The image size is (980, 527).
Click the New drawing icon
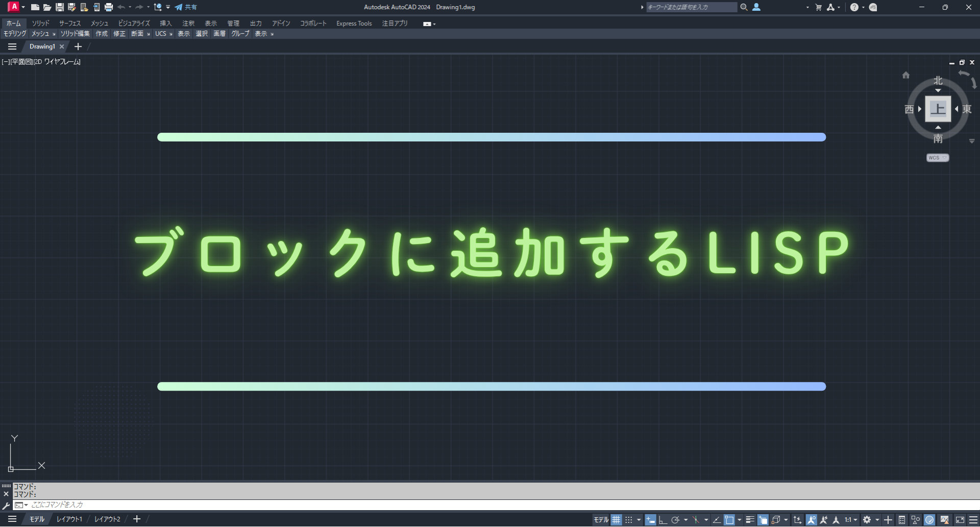[35, 7]
